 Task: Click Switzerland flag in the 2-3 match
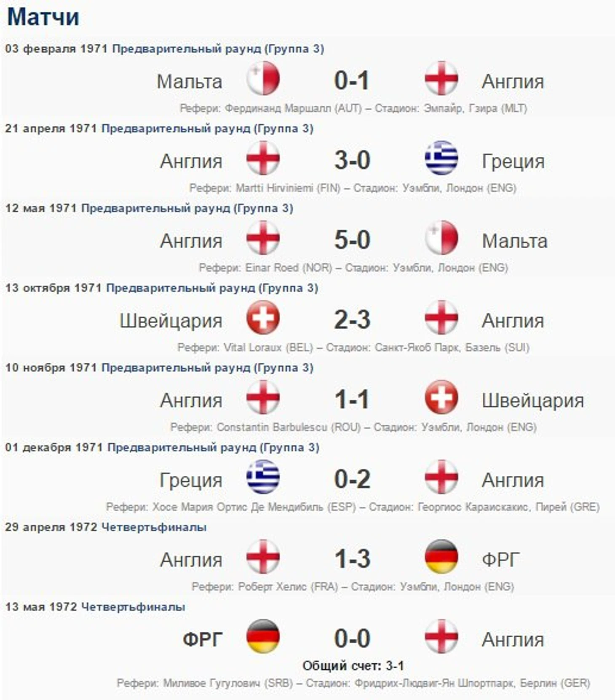[x=263, y=317]
